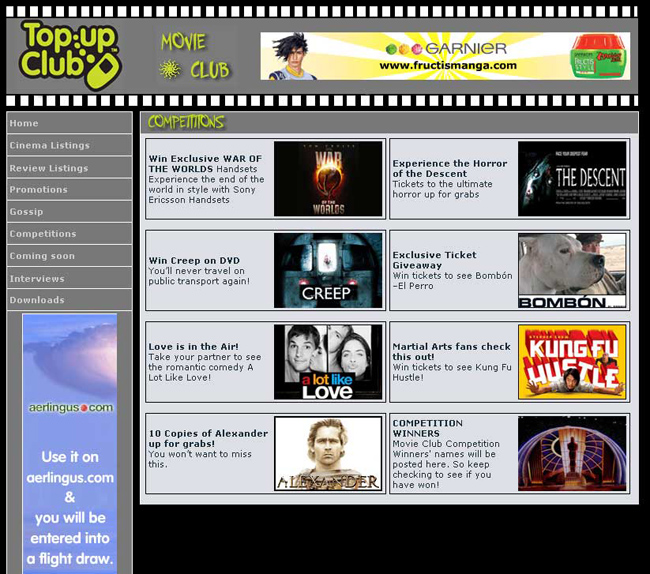Image resolution: width=650 pixels, height=574 pixels.
Task: Click 'You won't want to miss this.' text
Action: pos(200,459)
